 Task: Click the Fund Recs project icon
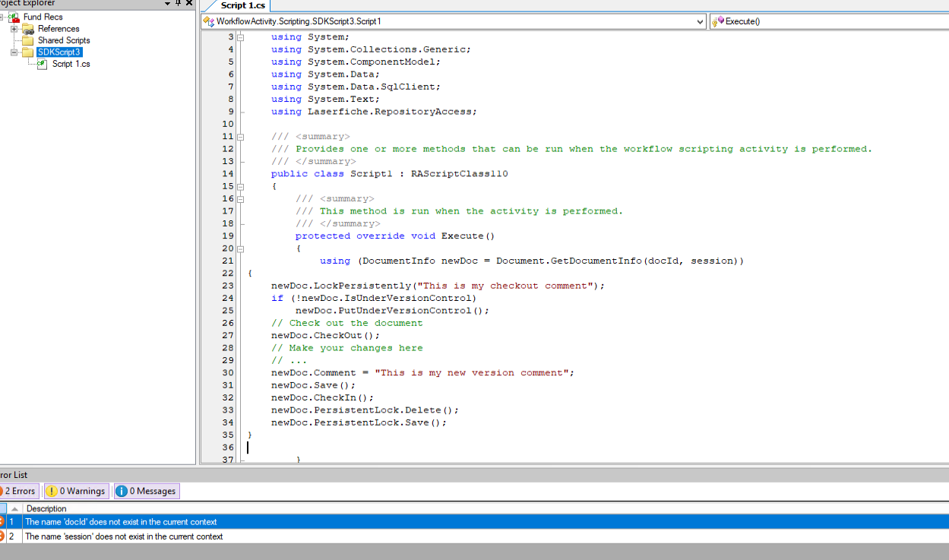[14, 17]
